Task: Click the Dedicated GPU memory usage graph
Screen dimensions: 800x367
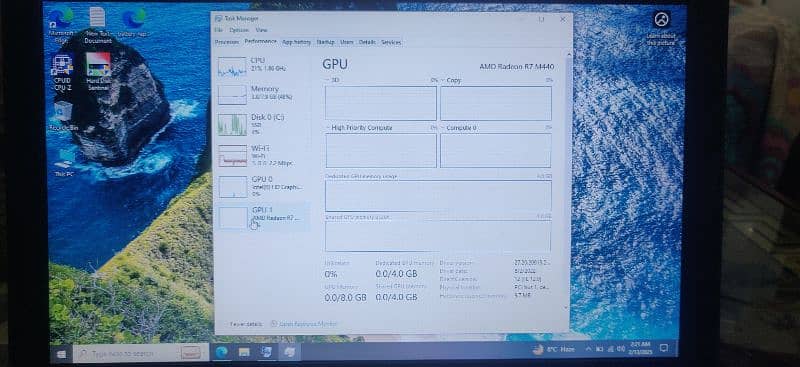Action: coord(438,195)
